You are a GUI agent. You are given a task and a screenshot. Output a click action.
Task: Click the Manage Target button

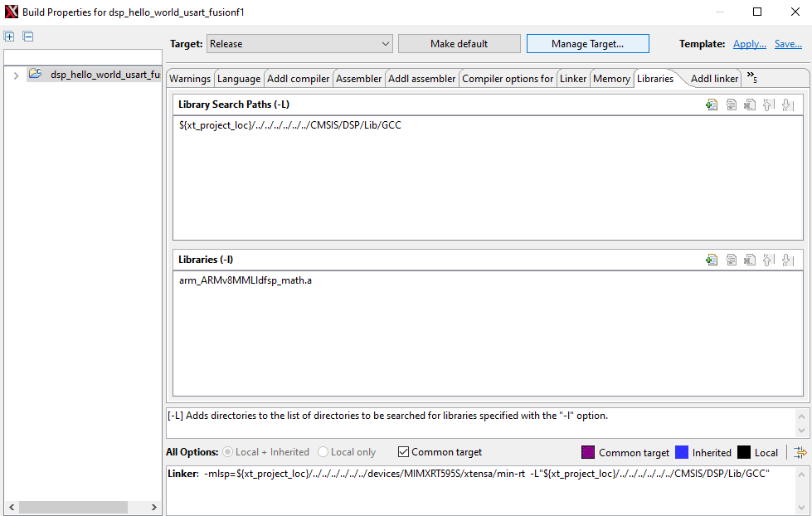pos(587,43)
